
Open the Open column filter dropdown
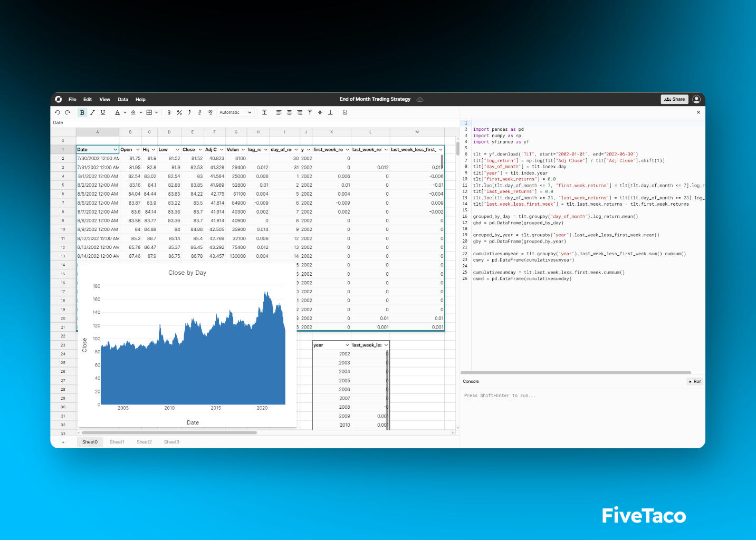(138, 150)
